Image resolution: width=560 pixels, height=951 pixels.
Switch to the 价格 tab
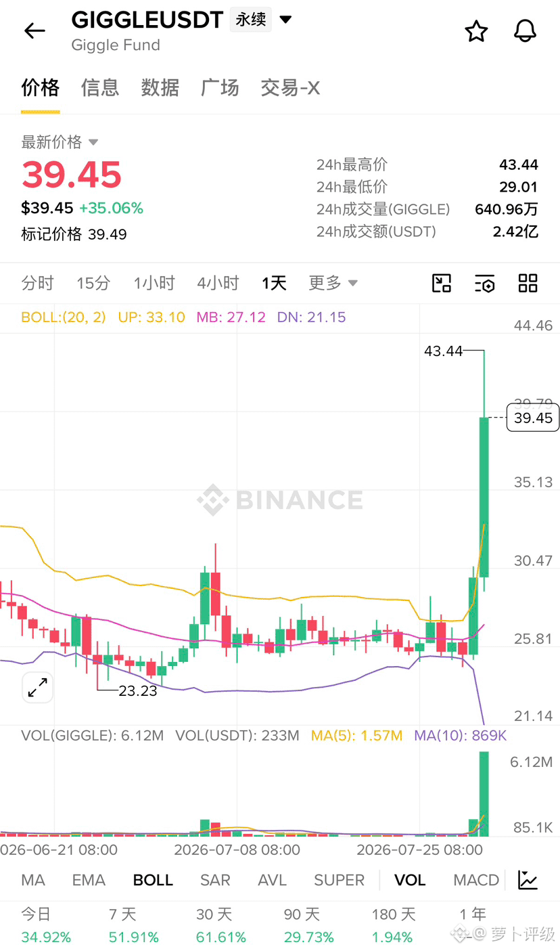tap(41, 87)
